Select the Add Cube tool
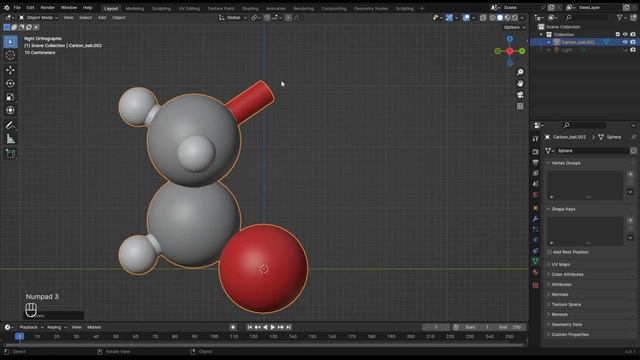 tap(11, 154)
